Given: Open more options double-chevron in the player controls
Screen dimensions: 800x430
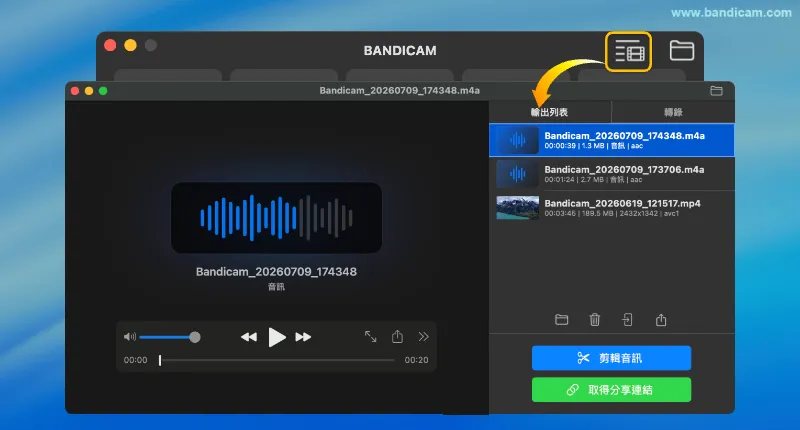Looking at the screenshot, I should (423, 337).
